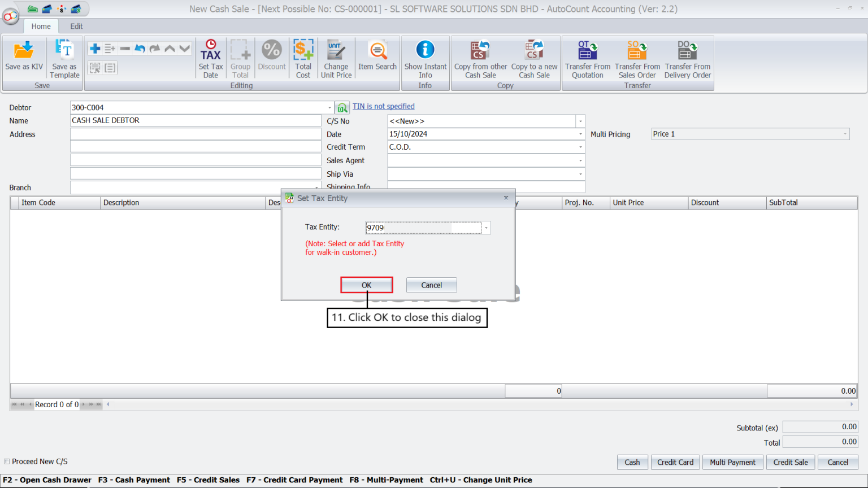Click the Credit Sale button
Screen dimensions: 868x488
click(x=791, y=462)
